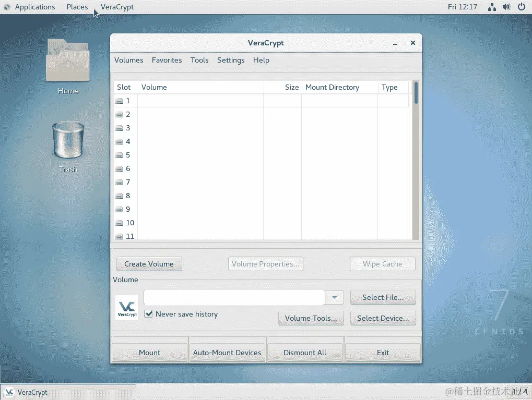Click the Applications foot logo icon
This screenshot has height=400, width=532.
(x=7, y=7)
